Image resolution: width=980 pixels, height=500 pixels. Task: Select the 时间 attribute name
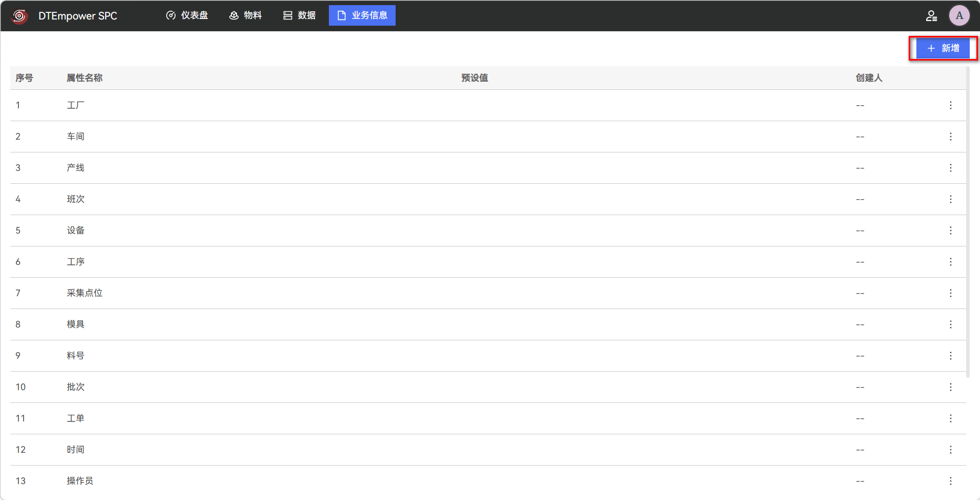point(75,450)
